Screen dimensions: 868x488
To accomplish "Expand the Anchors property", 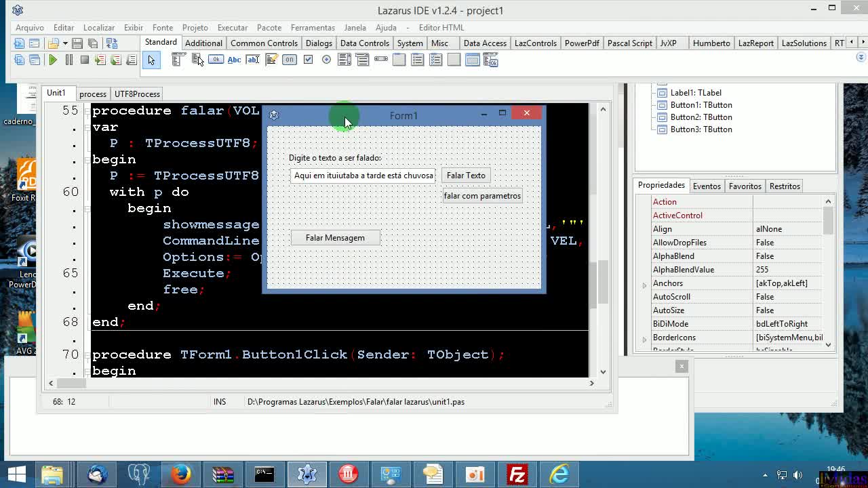I will point(644,285).
